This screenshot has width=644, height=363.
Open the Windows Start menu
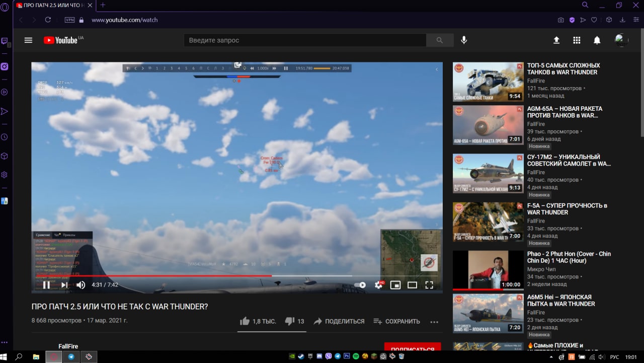pos(5,356)
